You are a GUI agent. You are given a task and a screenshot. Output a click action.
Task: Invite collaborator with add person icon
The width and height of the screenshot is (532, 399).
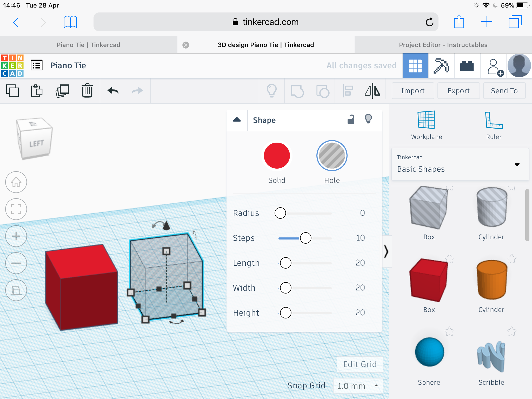tap(495, 67)
